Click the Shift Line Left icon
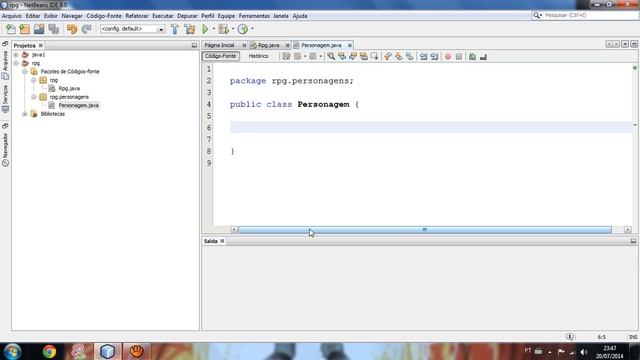The width and height of the screenshot is (640, 360). (423, 57)
